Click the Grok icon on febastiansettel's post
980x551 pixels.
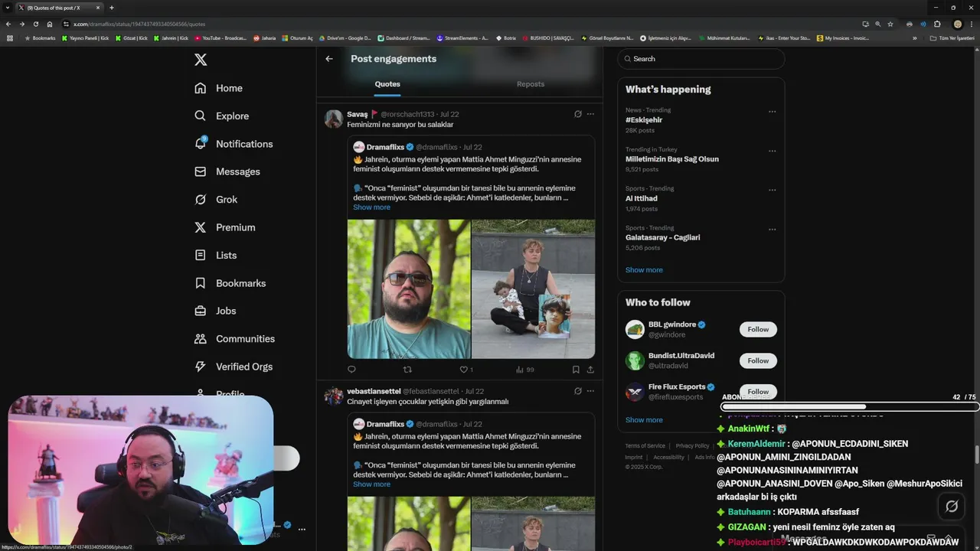[578, 391]
